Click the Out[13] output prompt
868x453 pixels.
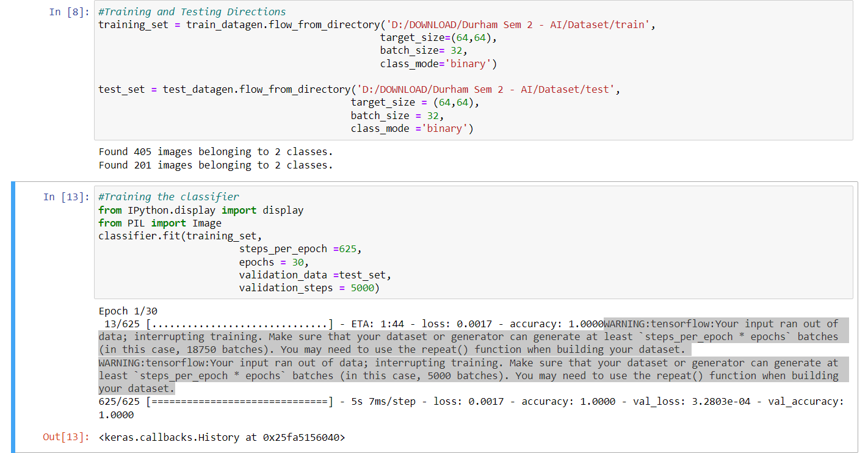65,437
